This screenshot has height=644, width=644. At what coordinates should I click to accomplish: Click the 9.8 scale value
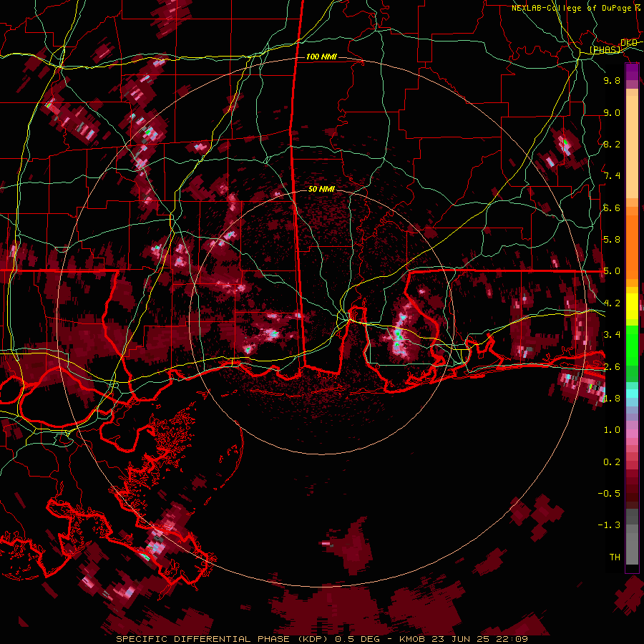coord(612,81)
